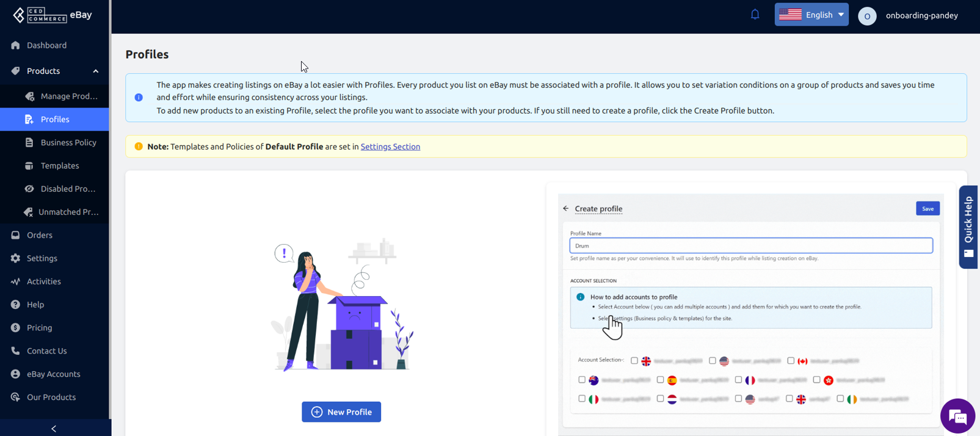Open the English language dropdown
Screen dimensions: 980x436
tap(811, 15)
